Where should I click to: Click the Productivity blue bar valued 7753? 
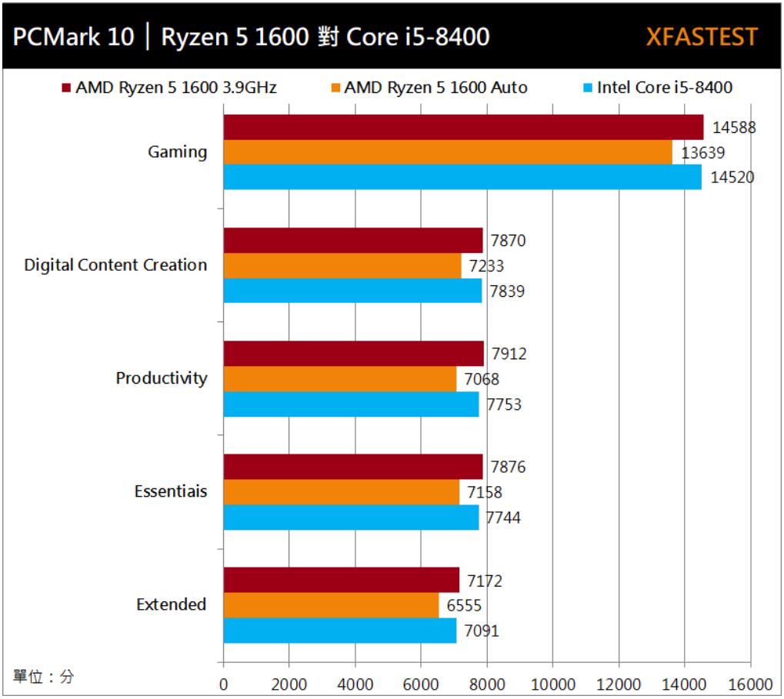point(351,404)
